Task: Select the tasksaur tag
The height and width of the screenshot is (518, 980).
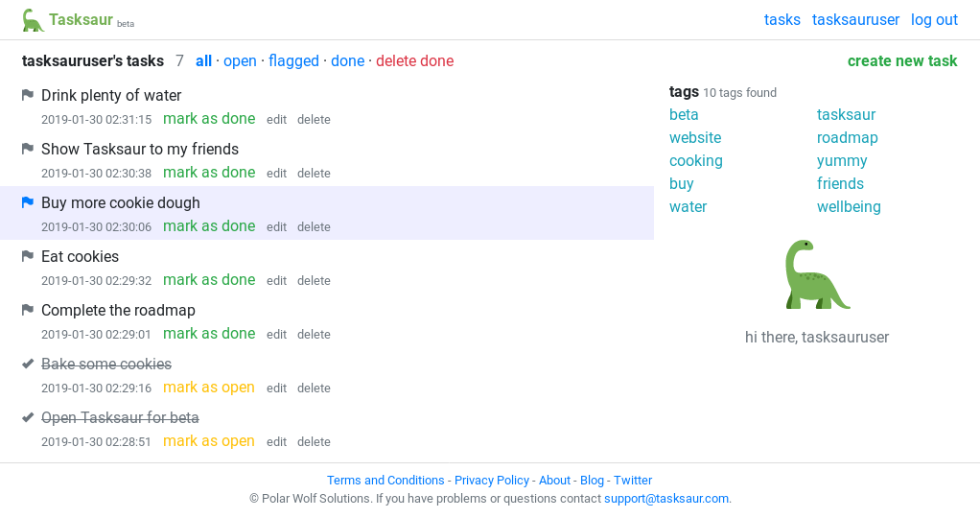Action: (847, 115)
